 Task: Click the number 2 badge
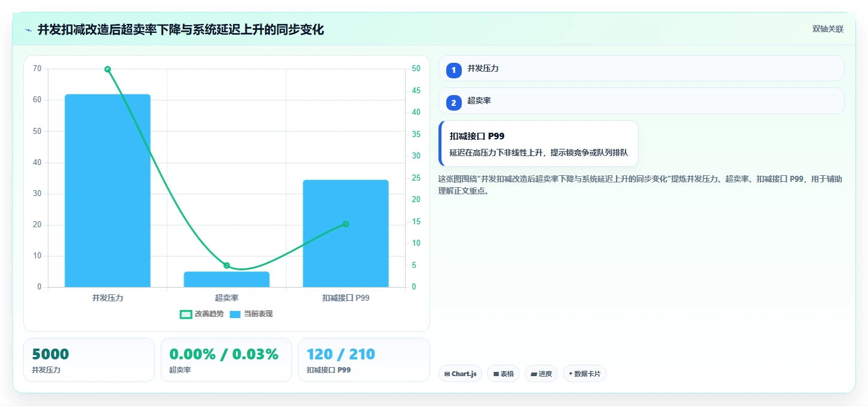tap(453, 103)
